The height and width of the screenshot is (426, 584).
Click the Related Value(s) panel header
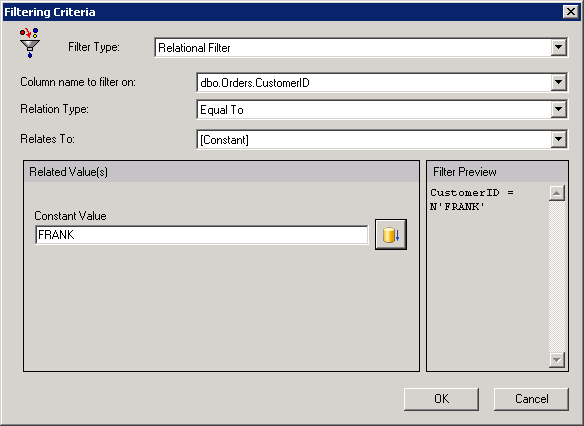pos(222,172)
